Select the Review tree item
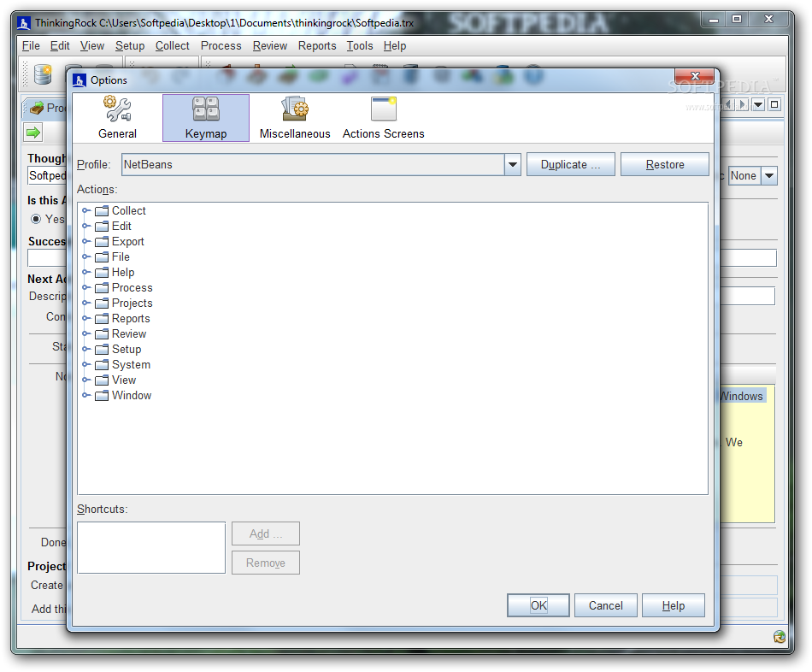812x672 pixels. click(129, 334)
